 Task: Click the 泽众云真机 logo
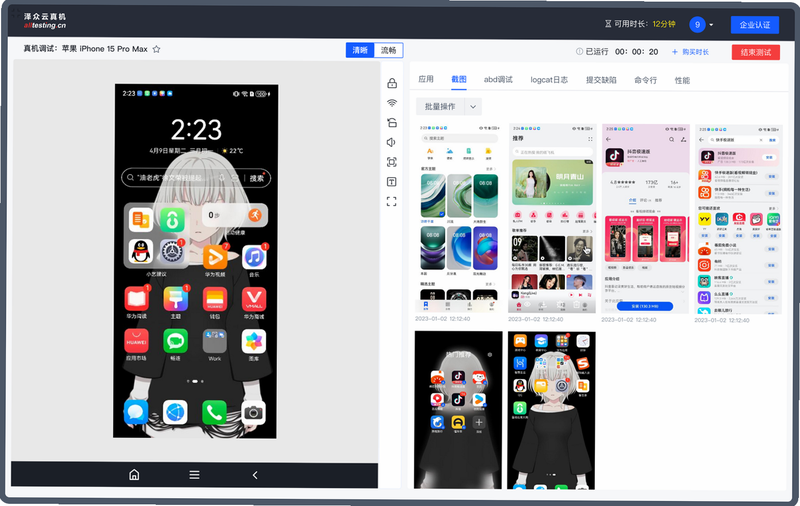coord(45,21)
